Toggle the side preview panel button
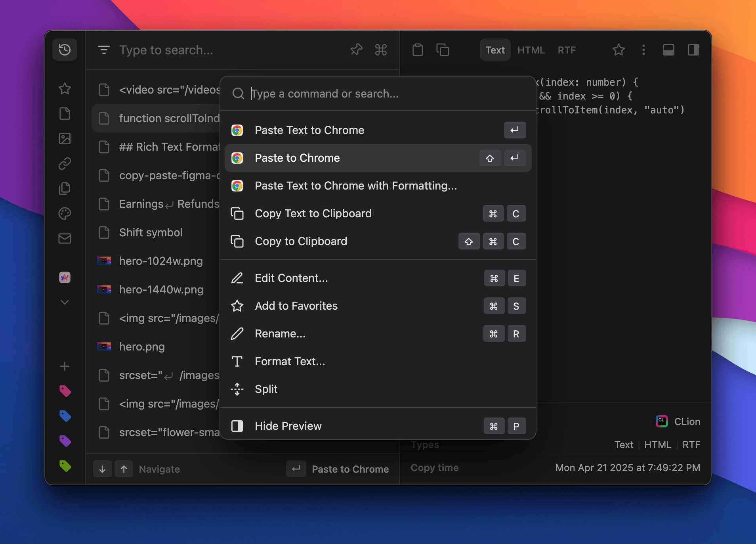The height and width of the screenshot is (544, 756). (693, 50)
